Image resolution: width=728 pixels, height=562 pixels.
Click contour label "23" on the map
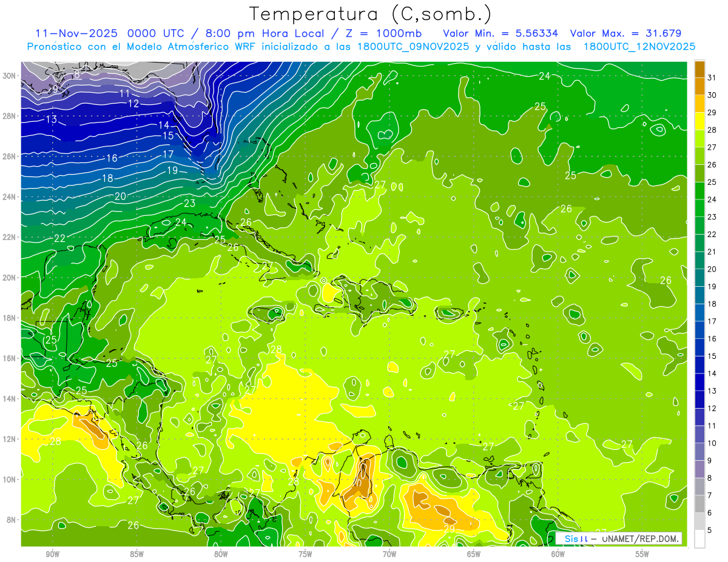(x=190, y=203)
